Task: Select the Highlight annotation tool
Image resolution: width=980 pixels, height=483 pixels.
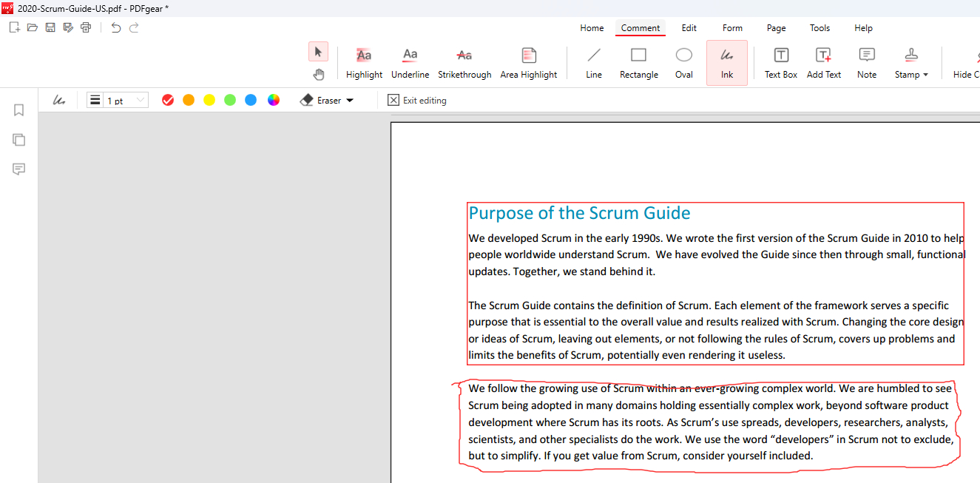Action: pyautogui.click(x=364, y=63)
